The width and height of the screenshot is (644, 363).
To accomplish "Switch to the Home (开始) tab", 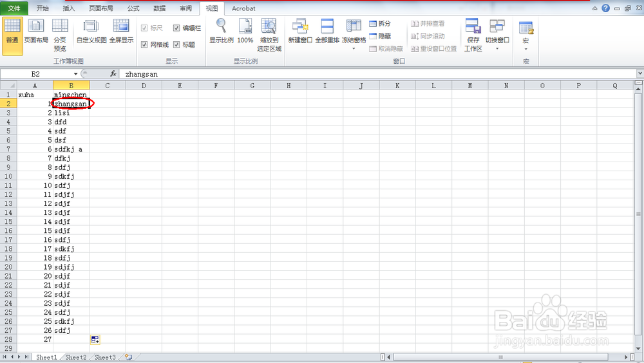I will 43,8.
